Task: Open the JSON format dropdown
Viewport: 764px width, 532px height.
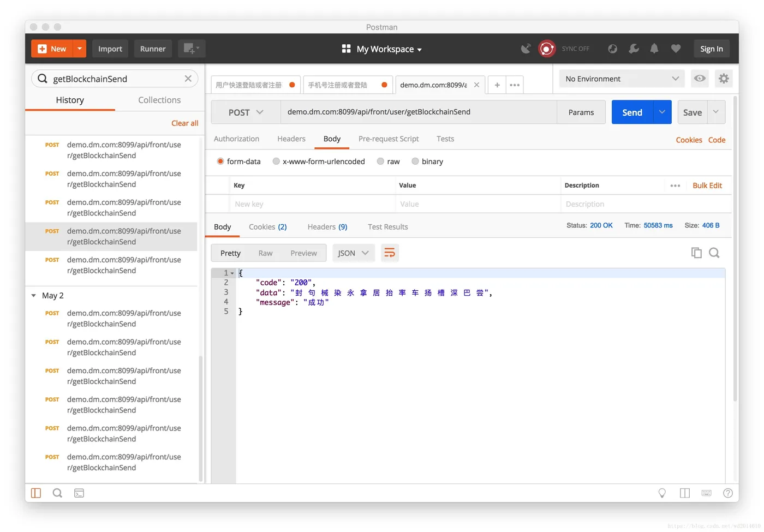Action: (x=353, y=253)
